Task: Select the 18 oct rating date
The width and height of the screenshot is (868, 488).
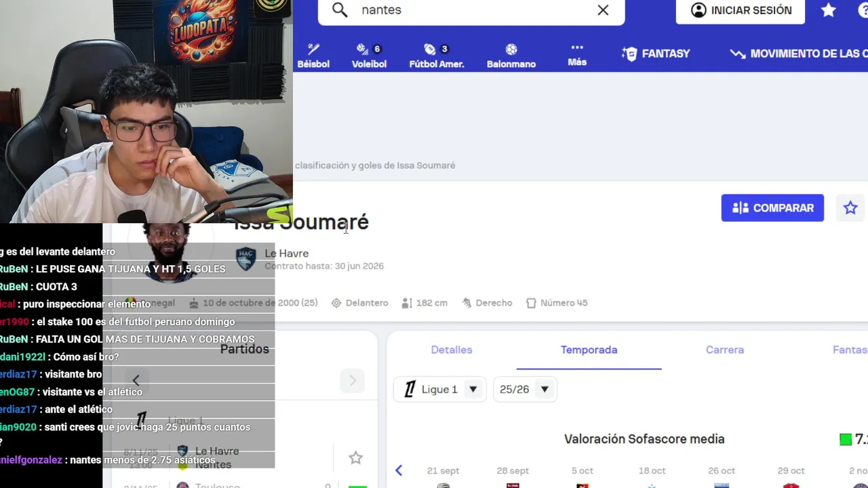Action: (652, 470)
